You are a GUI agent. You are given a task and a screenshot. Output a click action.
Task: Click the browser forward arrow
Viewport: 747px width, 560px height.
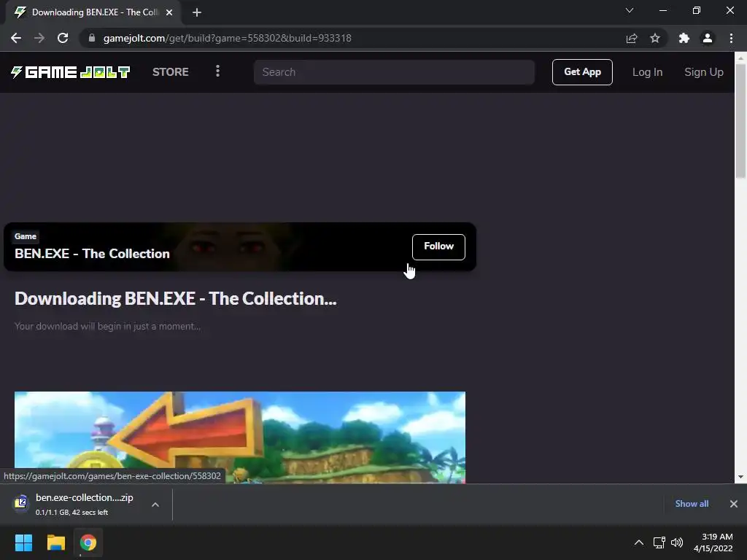coord(39,38)
